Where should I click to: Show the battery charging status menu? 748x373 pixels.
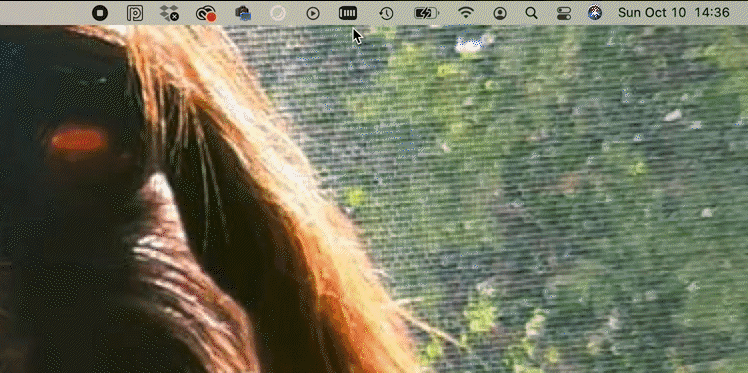tap(426, 13)
